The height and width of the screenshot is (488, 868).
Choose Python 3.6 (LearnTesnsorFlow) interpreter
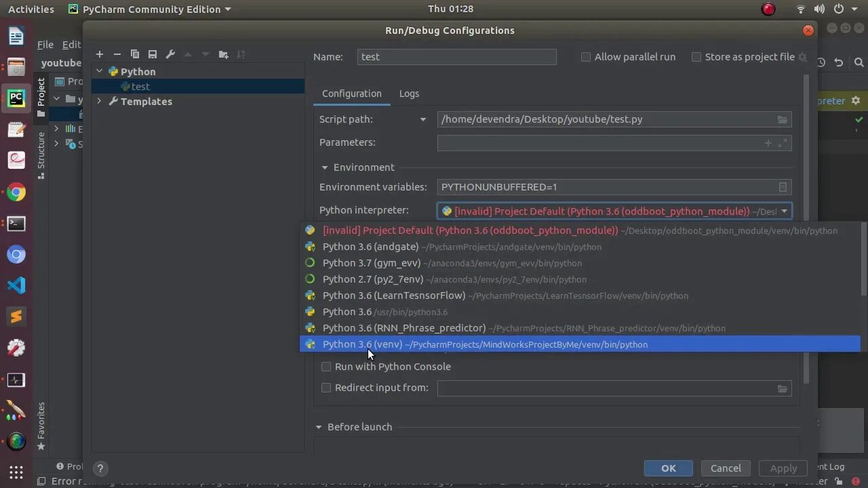pyautogui.click(x=580, y=296)
